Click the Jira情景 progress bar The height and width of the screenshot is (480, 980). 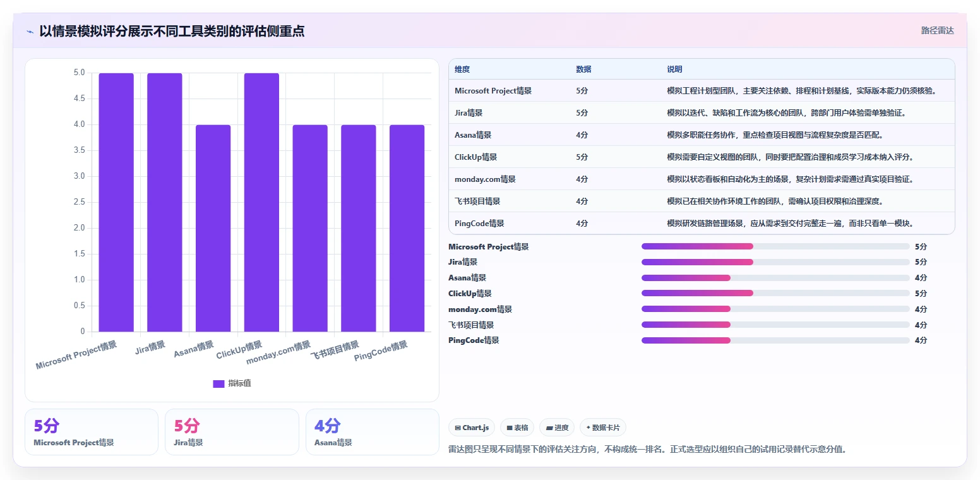[775, 262]
